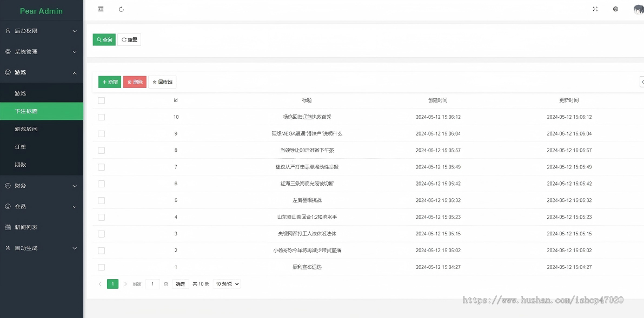This screenshot has width=644, height=318.
Task: Click the 游戏 smiley icon in sidebar
Action: click(x=8, y=72)
